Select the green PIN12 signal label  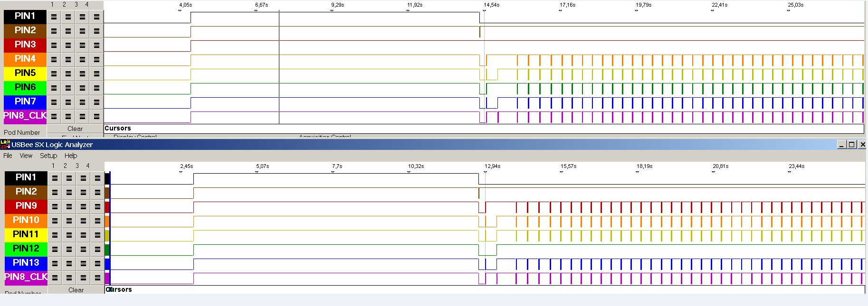(x=26, y=249)
